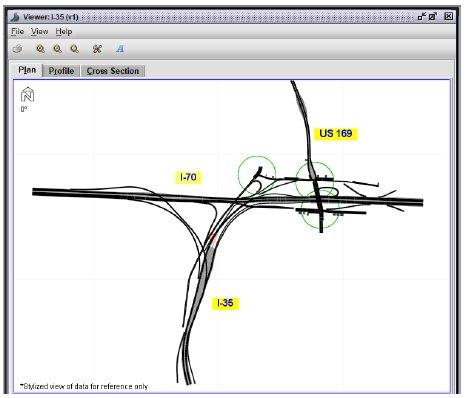The image size is (465, 398).
Task: Click the I-70 highway label
Action: tap(188, 177)
